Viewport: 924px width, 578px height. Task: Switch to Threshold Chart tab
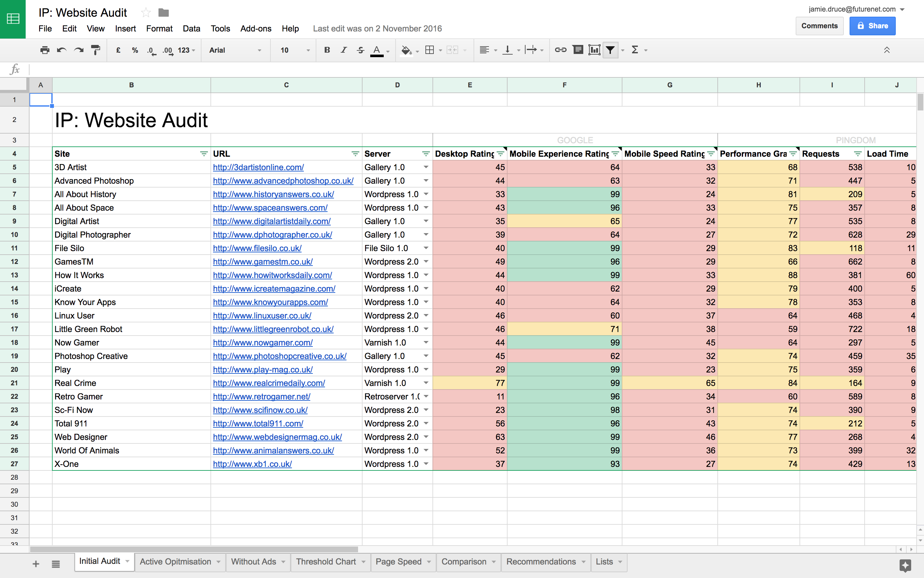(x=326, y=562)
